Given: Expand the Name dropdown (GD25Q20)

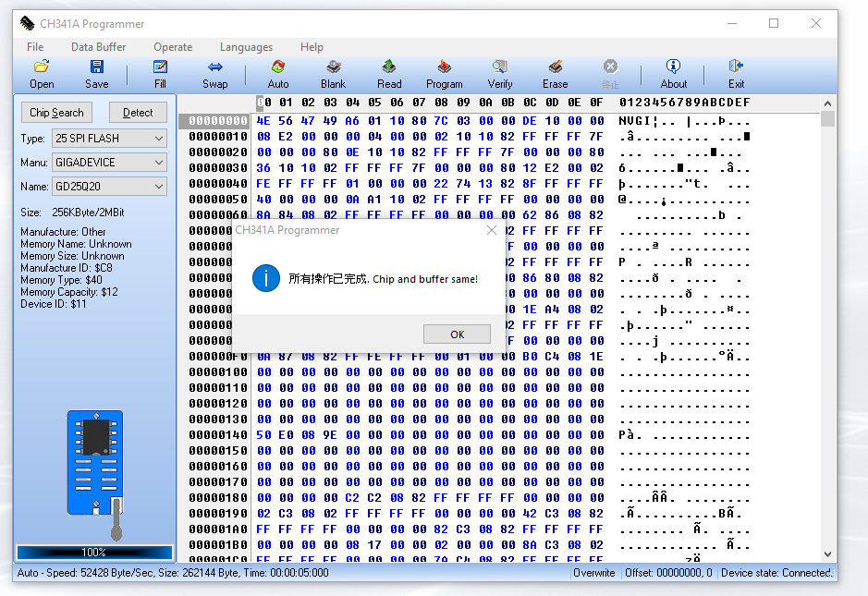Looking at the screenshot, I should coord(159,187).
